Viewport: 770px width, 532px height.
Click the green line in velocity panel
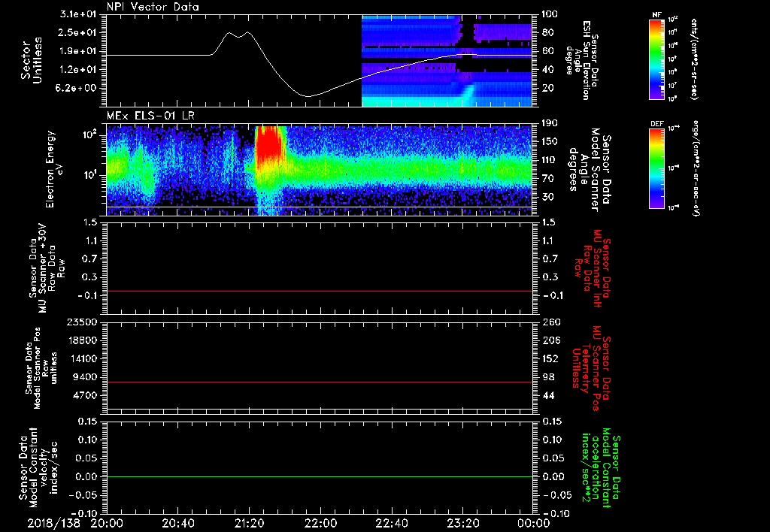click(320, 476)
